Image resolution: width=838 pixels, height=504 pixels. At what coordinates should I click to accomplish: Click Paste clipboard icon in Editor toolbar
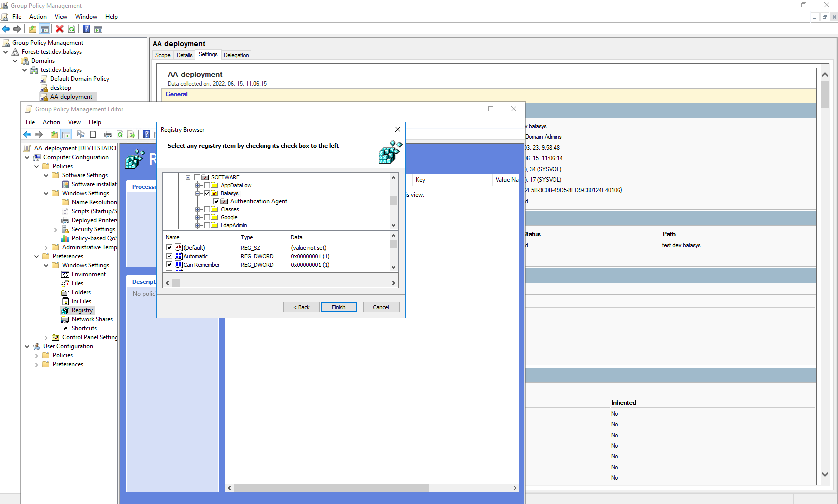click(x=93, y=134)
